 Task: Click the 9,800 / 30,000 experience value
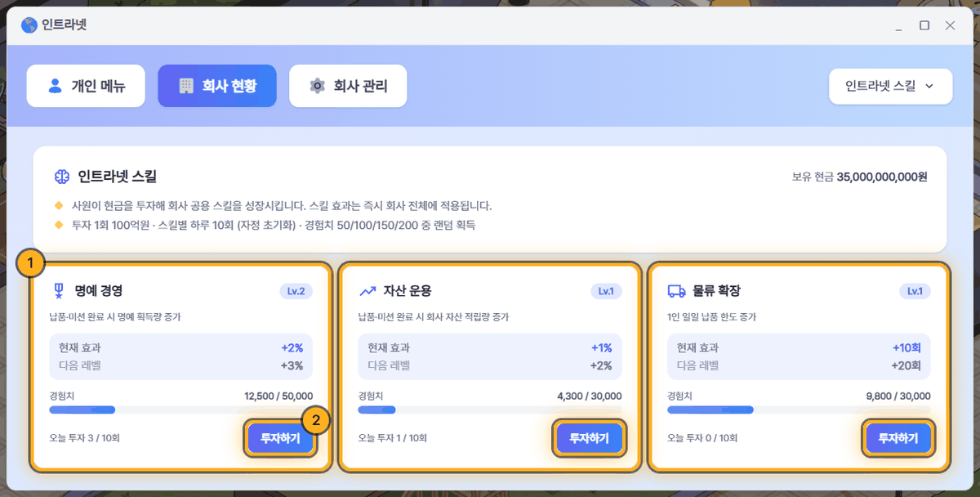pos(898,396)
